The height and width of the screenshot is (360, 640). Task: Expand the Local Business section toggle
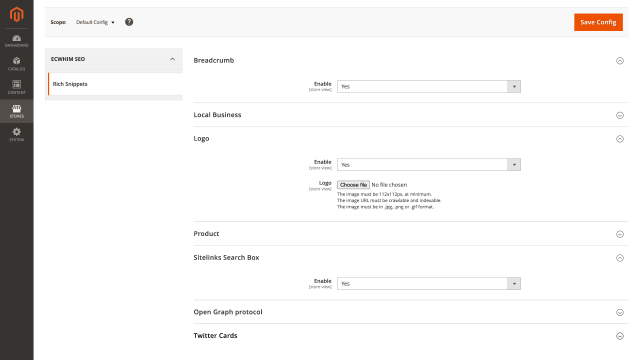click(x=620, y=116)
